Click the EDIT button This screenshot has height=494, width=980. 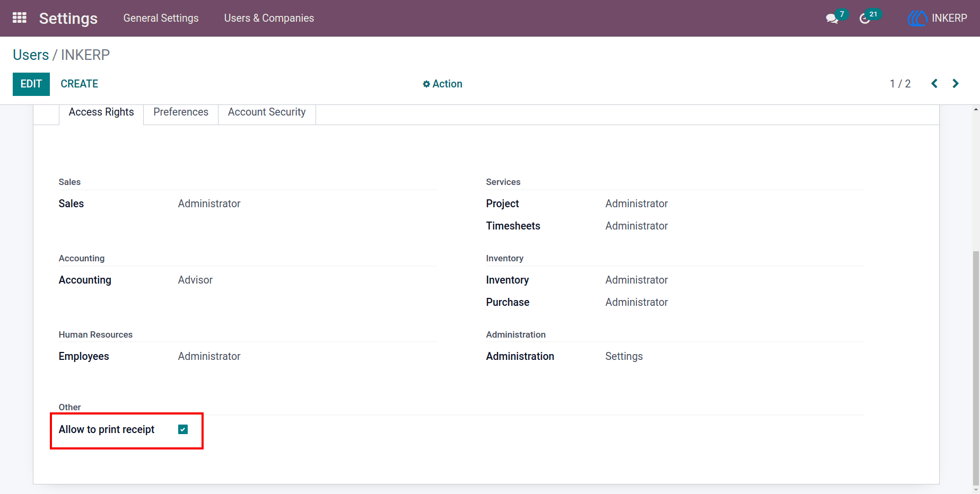point(31,84)
